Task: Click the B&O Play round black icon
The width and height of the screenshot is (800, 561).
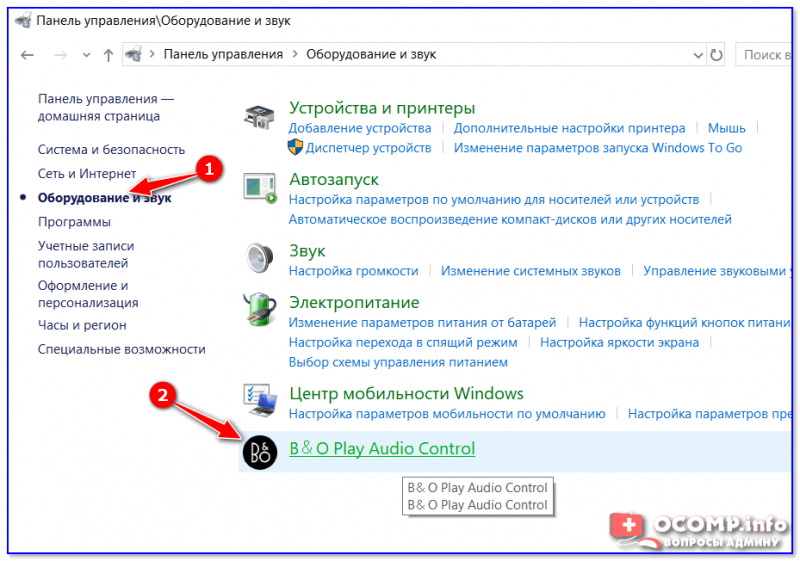Action: (x=259, y=450)
